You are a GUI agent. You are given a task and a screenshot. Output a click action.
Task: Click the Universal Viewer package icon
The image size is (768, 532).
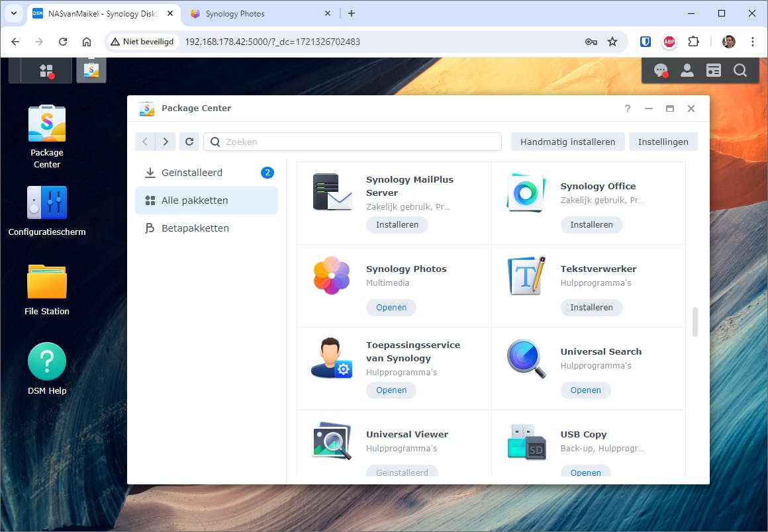coord(332,441)
